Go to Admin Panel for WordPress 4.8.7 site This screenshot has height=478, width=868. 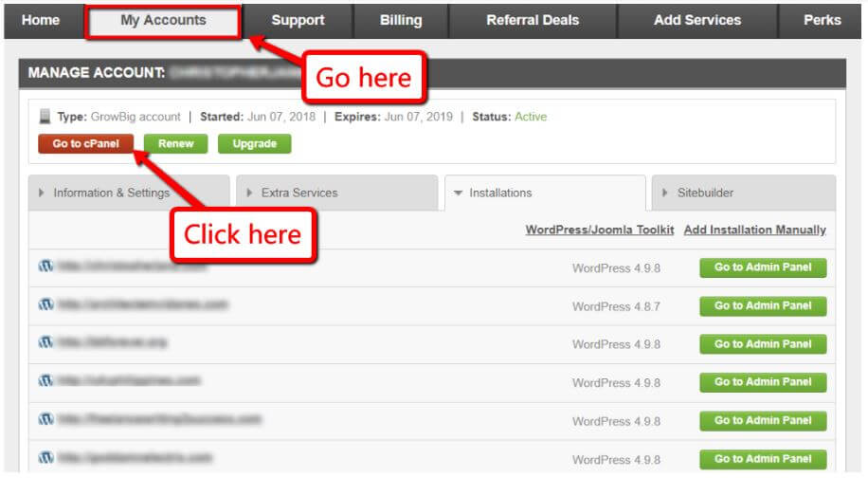tap(763, 305)
